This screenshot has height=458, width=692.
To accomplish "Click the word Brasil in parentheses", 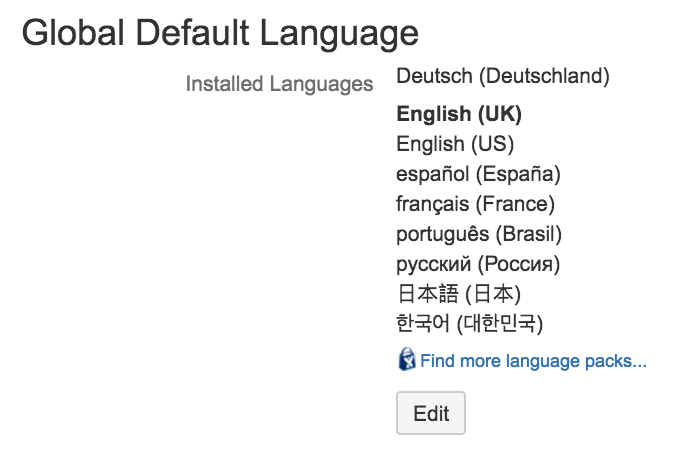I will (x=529, y=234).
